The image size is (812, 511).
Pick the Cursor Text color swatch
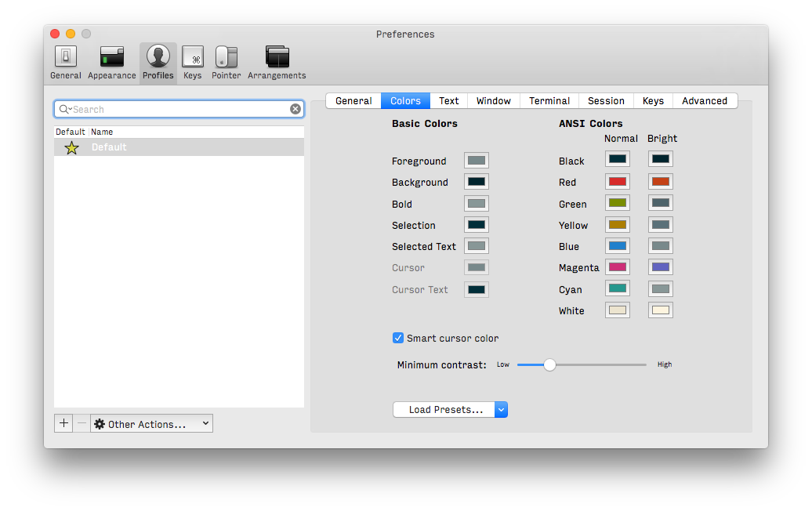pos(477,289)
